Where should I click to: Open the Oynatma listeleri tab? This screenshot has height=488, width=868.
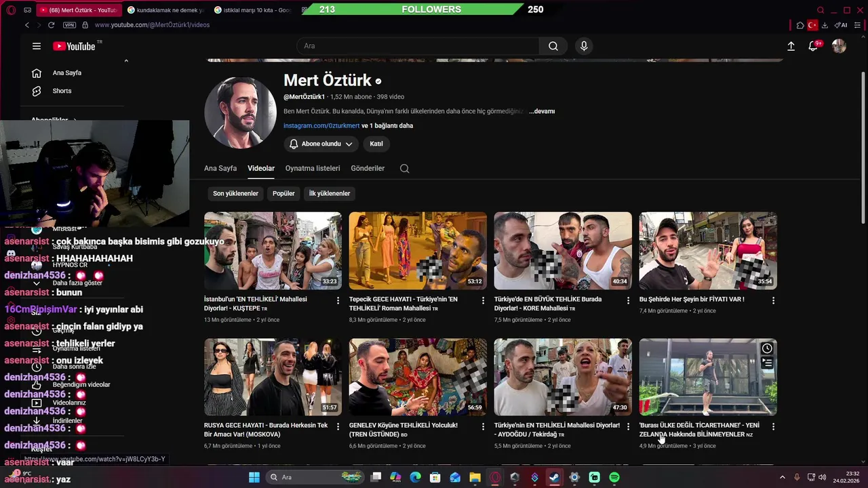[x=313, y=168]
